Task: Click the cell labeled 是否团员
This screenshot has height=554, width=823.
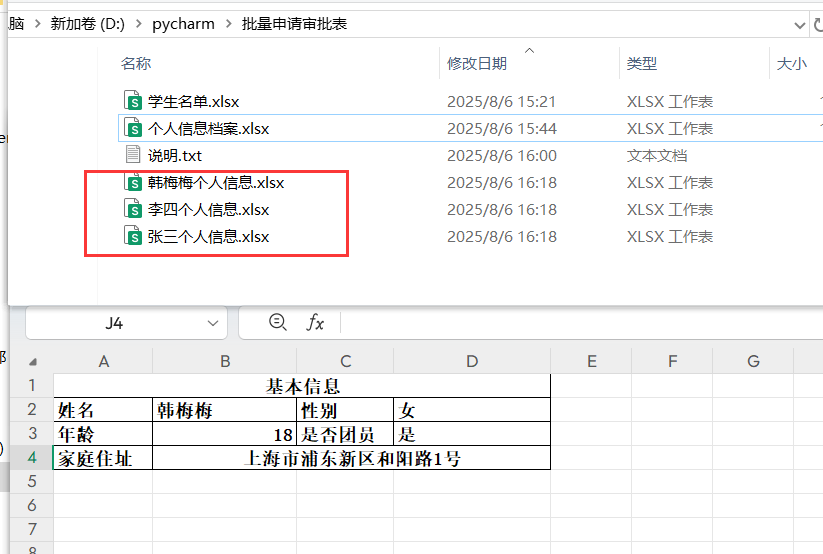Action: click(345, 434)
